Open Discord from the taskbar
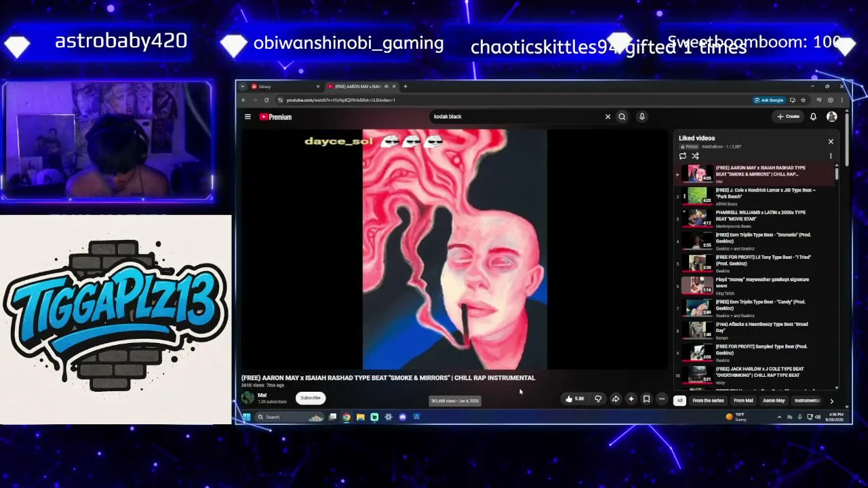This screenshot has height=488, width=868. (402, 417)
